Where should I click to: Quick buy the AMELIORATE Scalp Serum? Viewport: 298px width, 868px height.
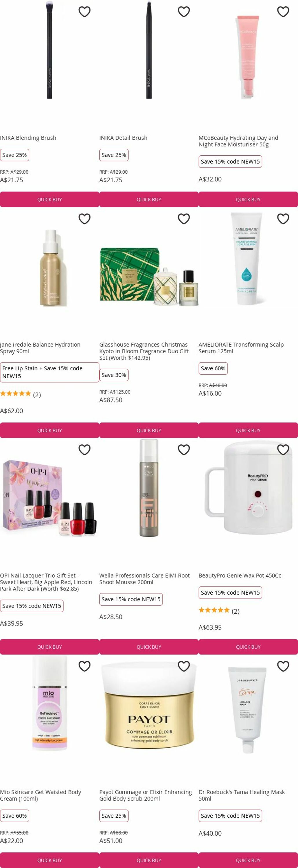tap(248, 430)
